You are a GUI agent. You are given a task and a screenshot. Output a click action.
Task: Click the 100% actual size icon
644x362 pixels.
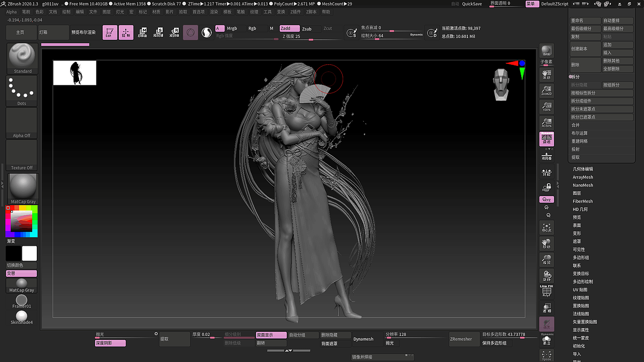(x=546, y=107)
